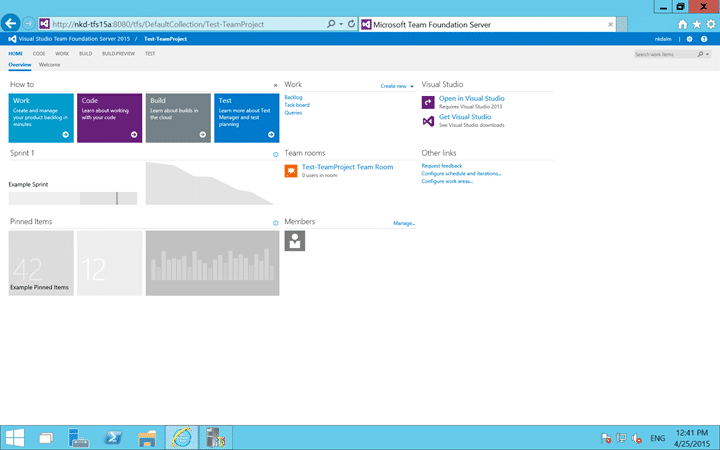Click the Open in Visual Studio link

tap(472, 98)
